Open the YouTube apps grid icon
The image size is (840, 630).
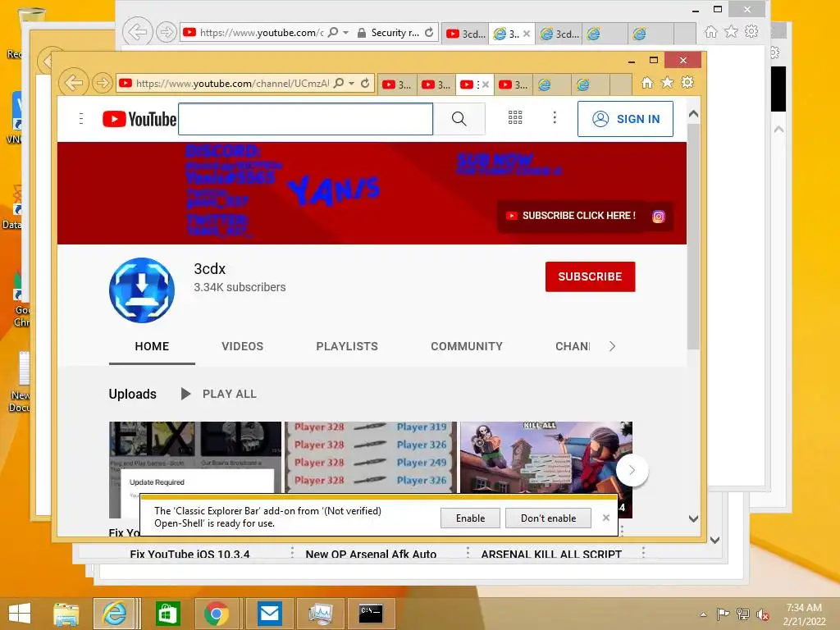tap(515, 118)
